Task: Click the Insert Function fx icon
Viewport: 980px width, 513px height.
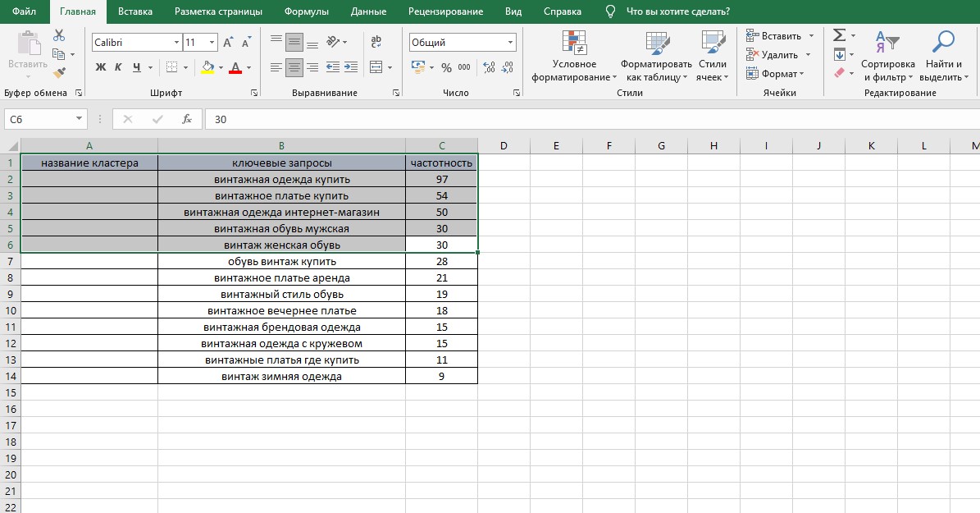Action: [x=186, y=119]
